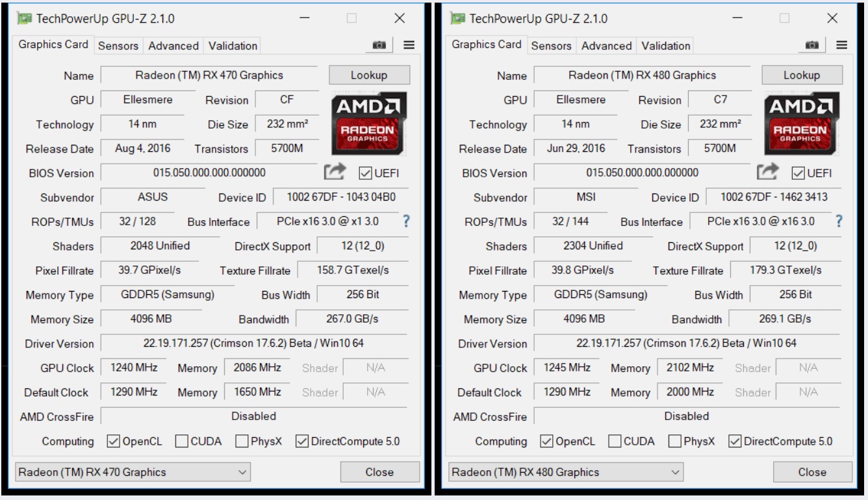Switch to Sensors tab in RX 480 window
The width and height of the screenshot is (868, 500).
point(551,45)
